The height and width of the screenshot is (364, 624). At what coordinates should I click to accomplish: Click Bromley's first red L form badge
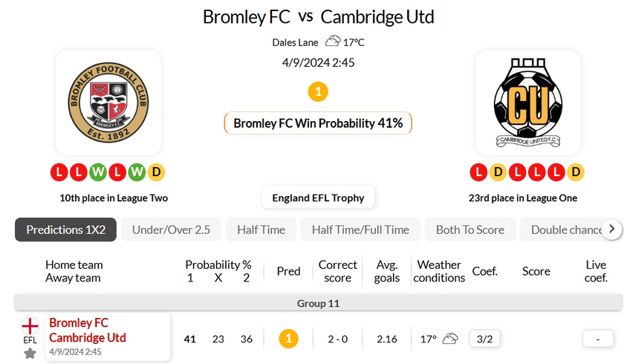tap(59, 172)
